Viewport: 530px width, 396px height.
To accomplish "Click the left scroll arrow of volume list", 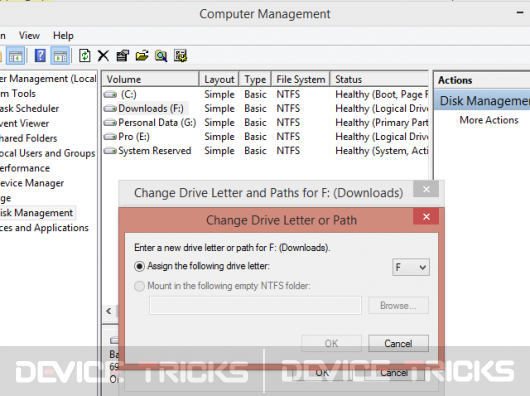I will (x=109, y=311).
